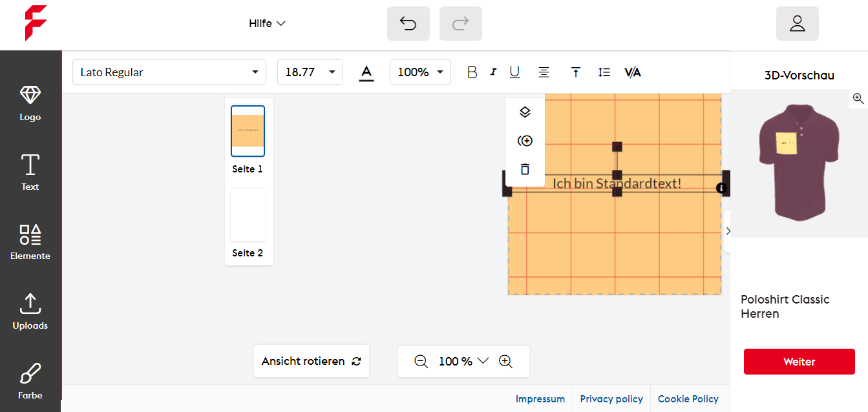868x412 pixels.
Task: Toggle bold text formatting
Action: (x=472, y=72)
